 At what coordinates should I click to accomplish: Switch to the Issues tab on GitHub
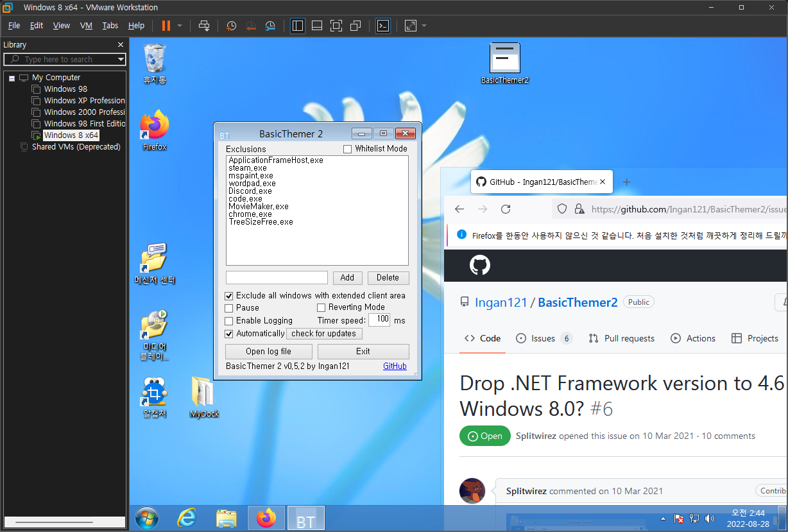pyautogui.click(x=544, y=338)
